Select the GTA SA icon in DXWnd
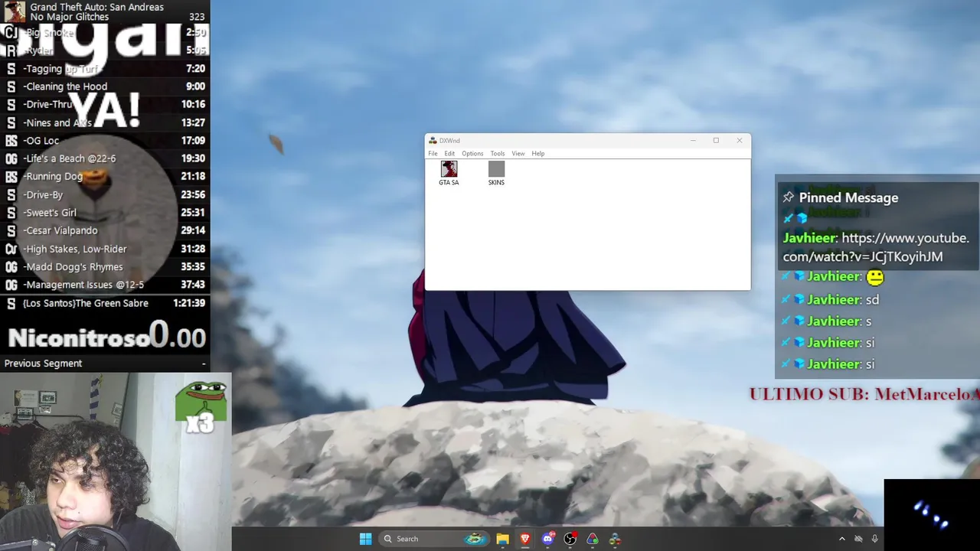This screenshot has height=551, width=980. pos(449,173)
